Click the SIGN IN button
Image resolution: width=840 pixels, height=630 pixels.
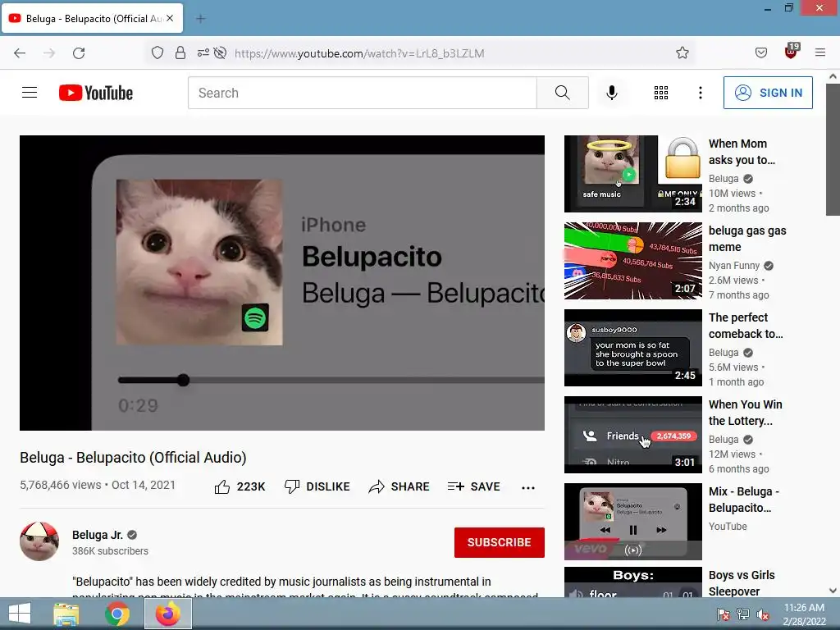(768, 93)
